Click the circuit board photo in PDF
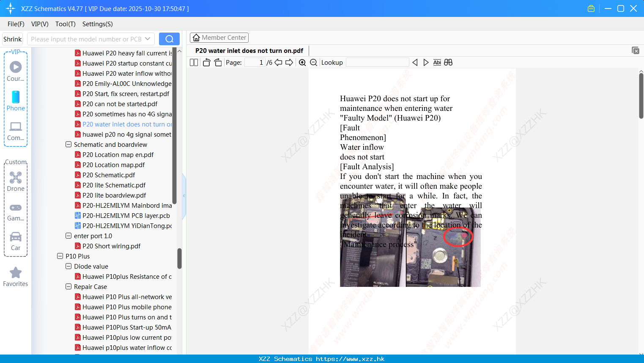 click(410, 240)
